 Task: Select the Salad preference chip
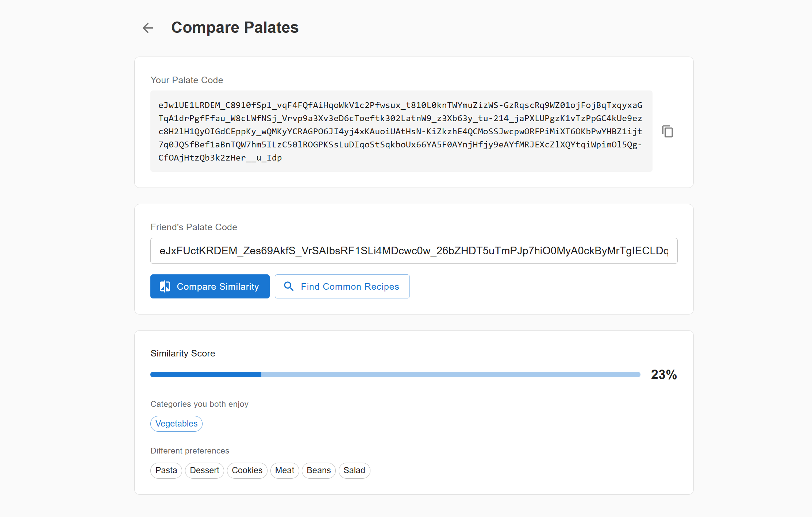[354, 470]
